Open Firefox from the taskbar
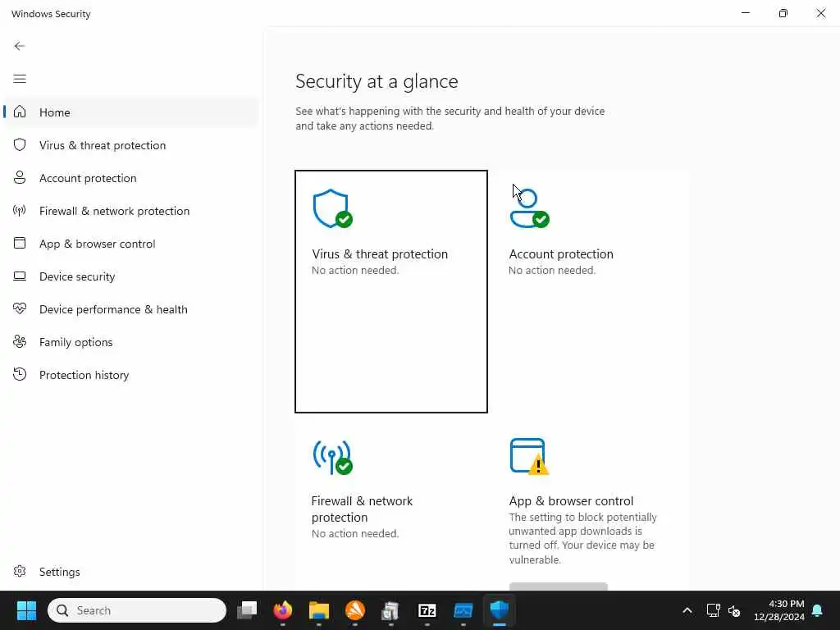Image resolution: width=840 pixels, height=630 pixels. tap(283, 610)
